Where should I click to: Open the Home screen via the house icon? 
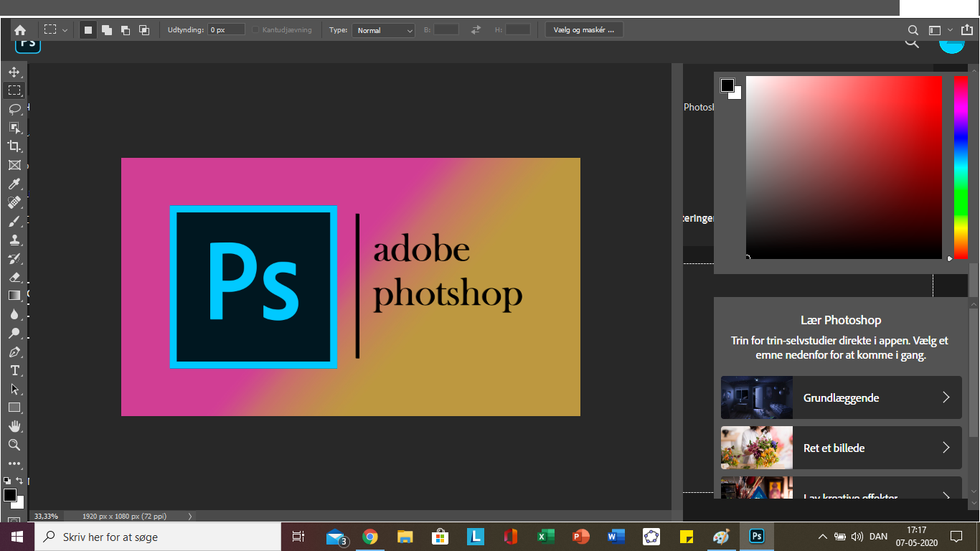pos(20,29)
